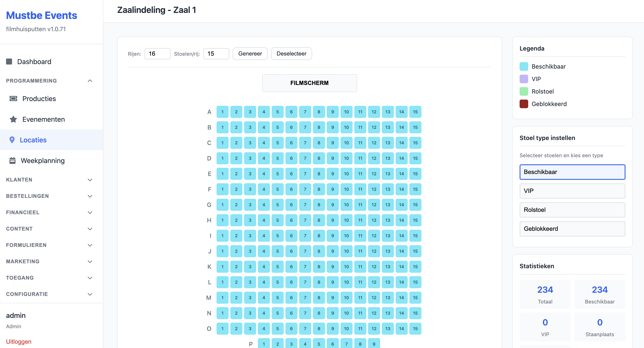Expand the Klanten menu section
Viewport: 644px width, 348px height.
90,180
